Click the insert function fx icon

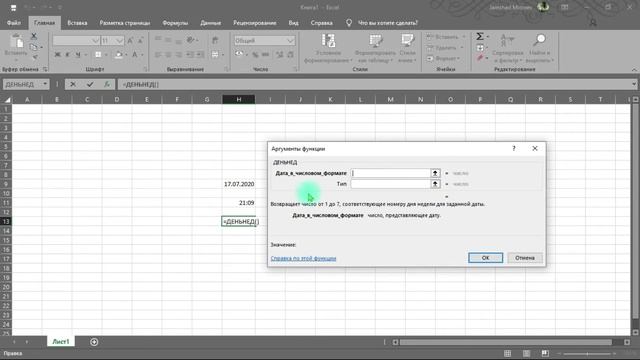pos(107,84)
